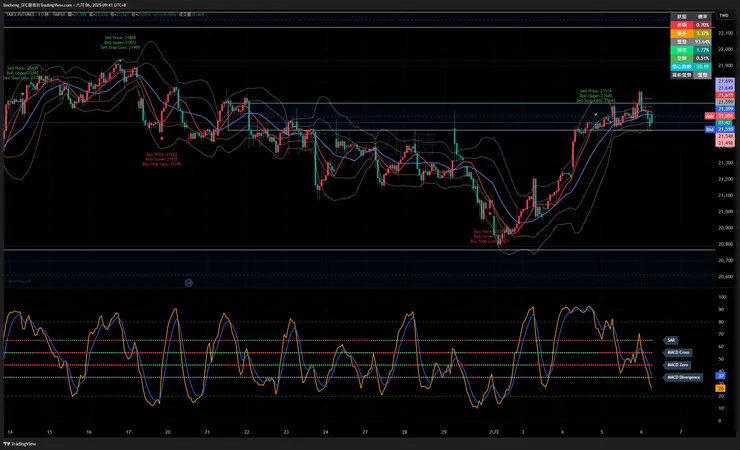Click the orange oscillator value 26
740x450 pixels.
[721, 388]
